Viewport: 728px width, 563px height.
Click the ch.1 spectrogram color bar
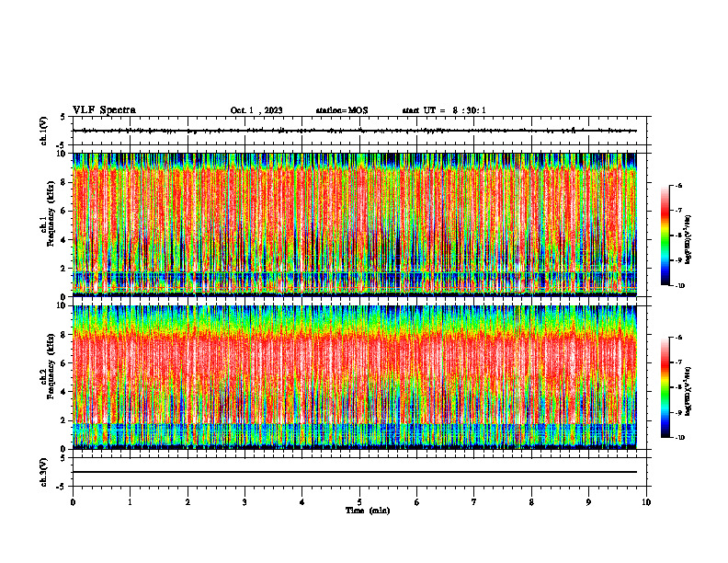click(x=665, y=236)
